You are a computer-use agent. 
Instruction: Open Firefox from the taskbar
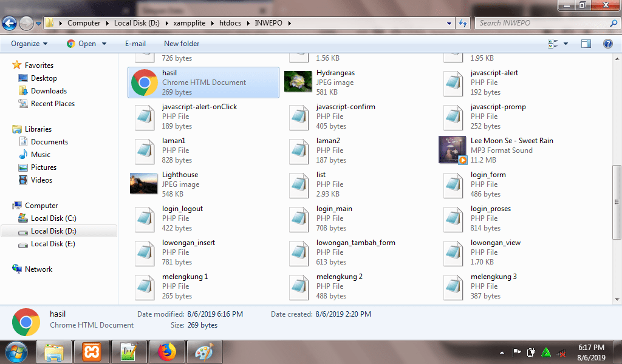pos(166,352)
